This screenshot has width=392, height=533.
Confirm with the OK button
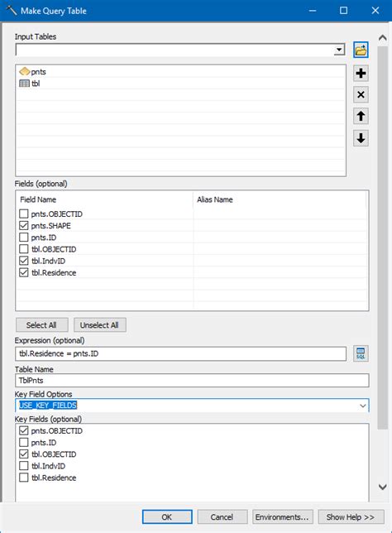click(167, 517)
